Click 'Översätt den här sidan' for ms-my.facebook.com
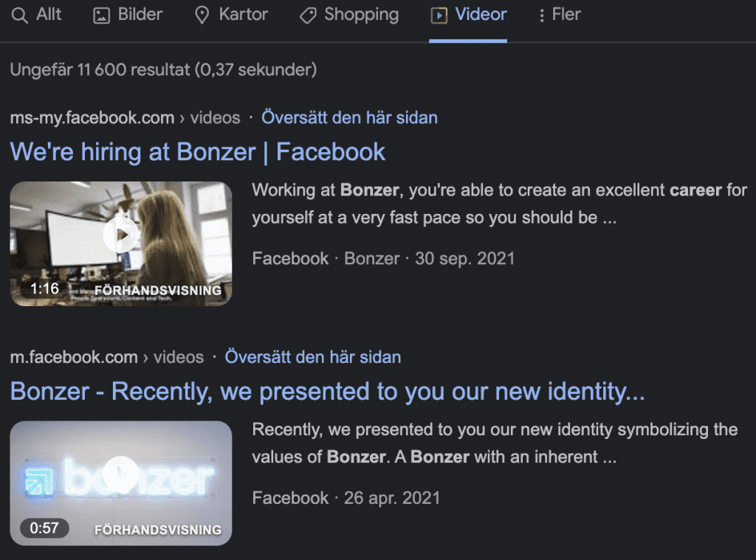This screenshot has width=756, height=560. 349,117
